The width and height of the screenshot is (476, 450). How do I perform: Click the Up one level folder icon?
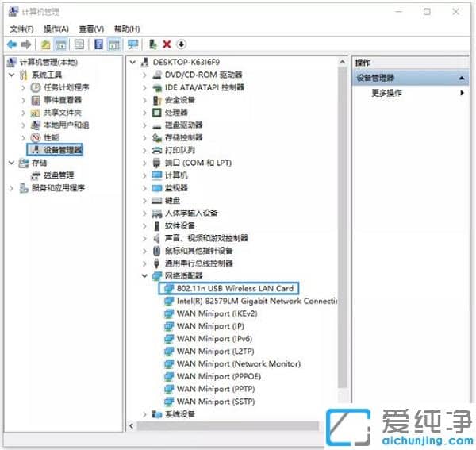click(45, 44)
